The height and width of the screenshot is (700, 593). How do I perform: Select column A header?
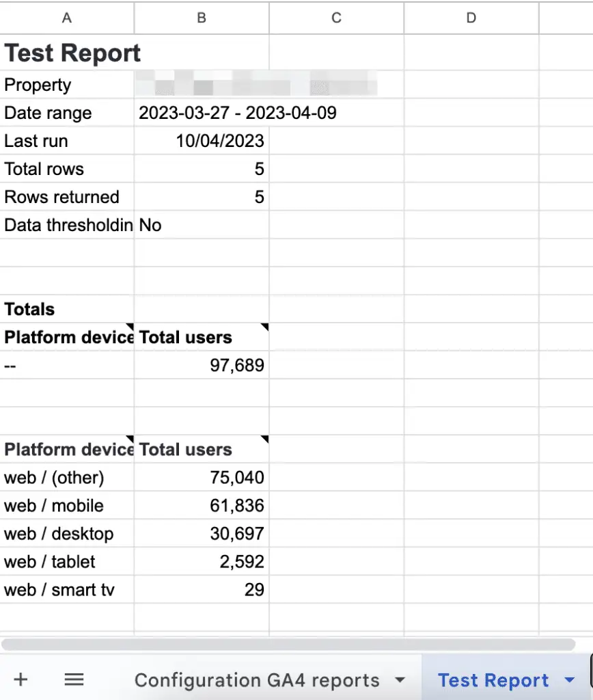[x=66, y=18]
